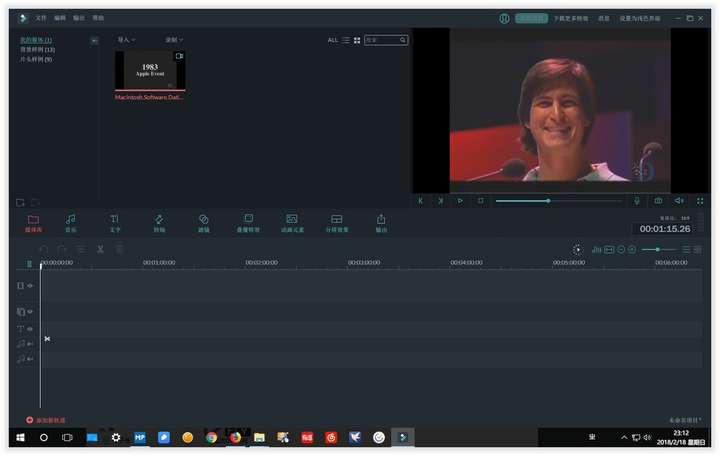This screenshot has height=456, width=720.
Task: Click the 00:01:15.26 timecode display
Action: click(665, 229)
